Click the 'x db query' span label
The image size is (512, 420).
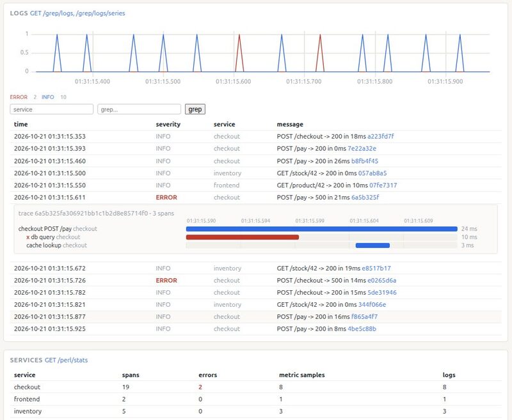(x=40, y=237)
